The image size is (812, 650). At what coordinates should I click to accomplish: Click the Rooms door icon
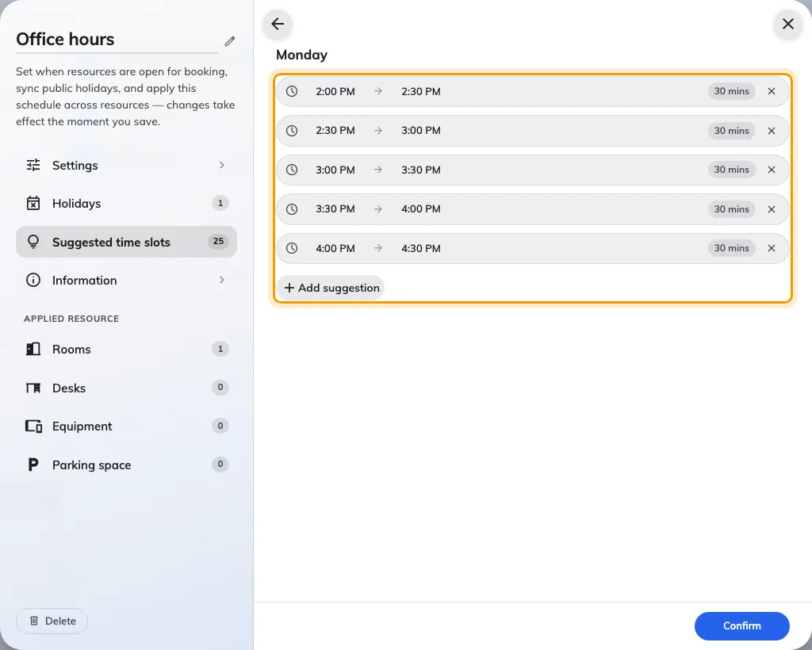33,349
